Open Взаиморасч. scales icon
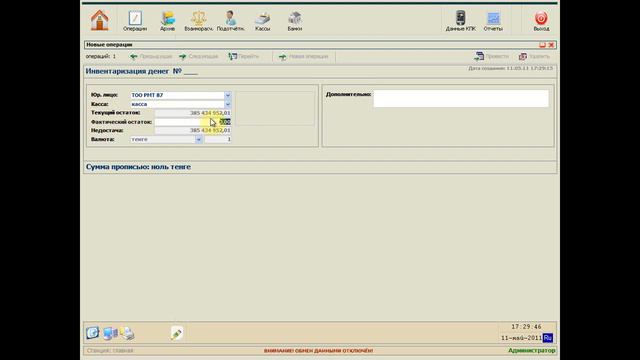640x360 pixels. pyautogui.click(x=198, y=21)
